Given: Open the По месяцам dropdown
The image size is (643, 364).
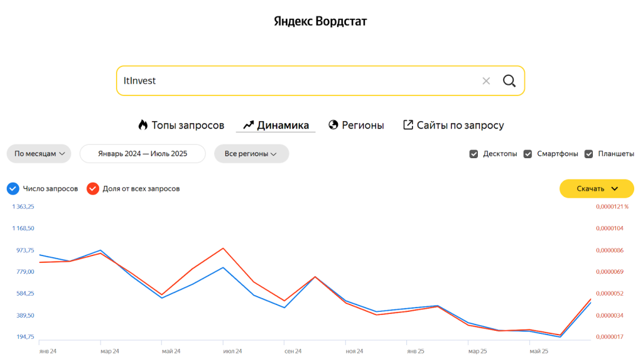Looking at the screenshot, I should pyautogui.click(x=39, y=154).
